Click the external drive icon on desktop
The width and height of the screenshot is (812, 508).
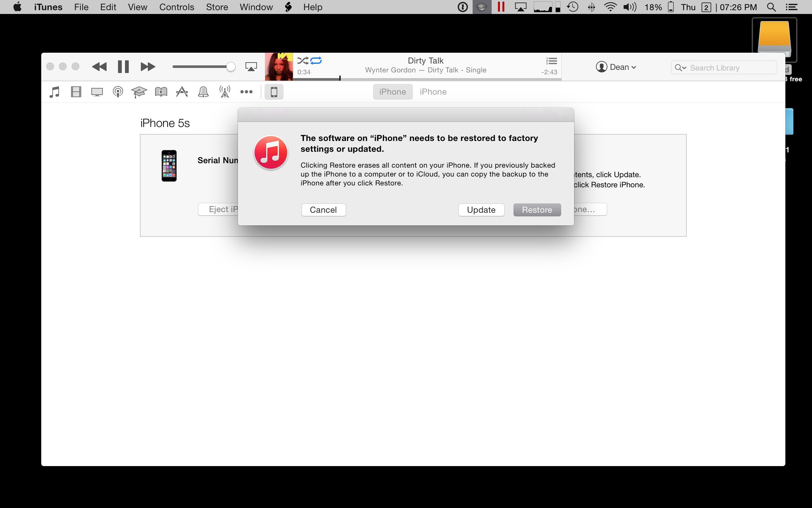pyautogui.click(x=774, y=40)
